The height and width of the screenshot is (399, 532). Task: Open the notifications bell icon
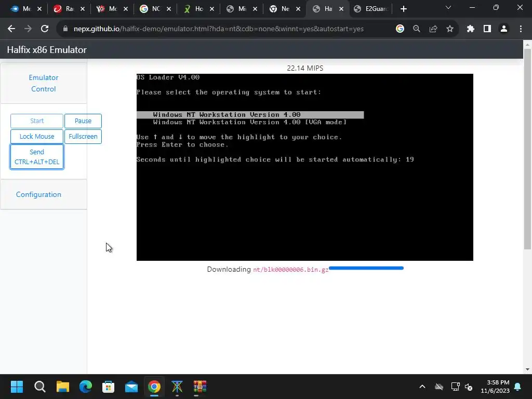518,387
